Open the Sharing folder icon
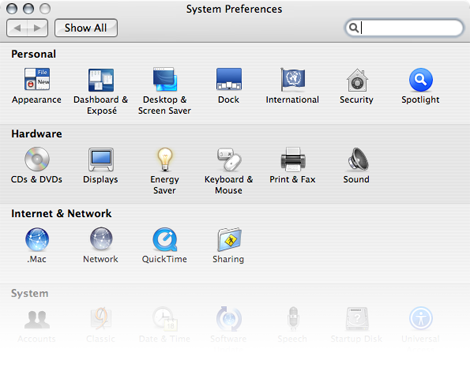This screenshot has height=381, width=470. 229,239
